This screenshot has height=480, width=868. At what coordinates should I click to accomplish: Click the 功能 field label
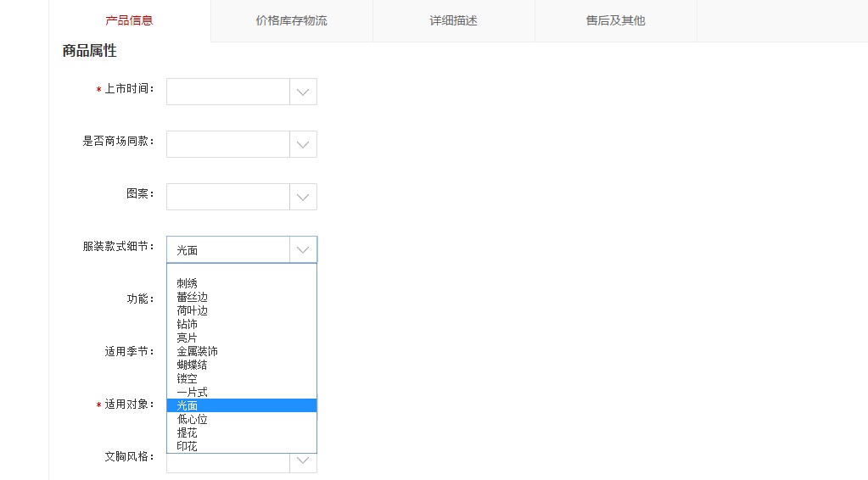pyautogui.click(x=140, y=299)
